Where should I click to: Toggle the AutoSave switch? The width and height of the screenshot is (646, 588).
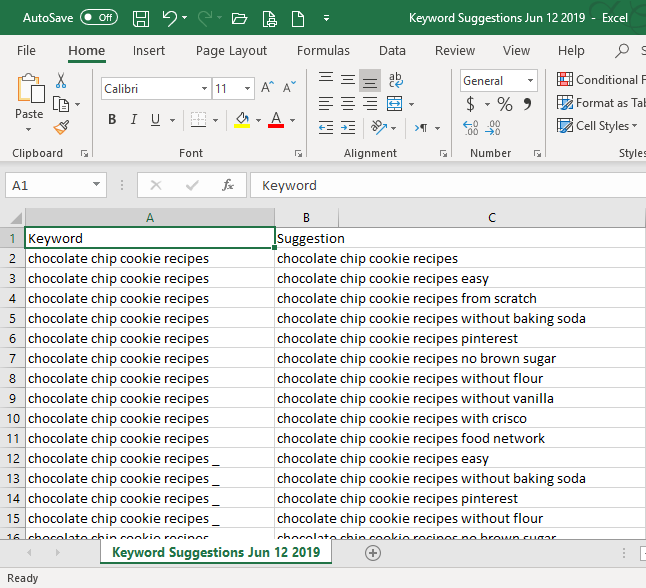(x=98, y=18)
